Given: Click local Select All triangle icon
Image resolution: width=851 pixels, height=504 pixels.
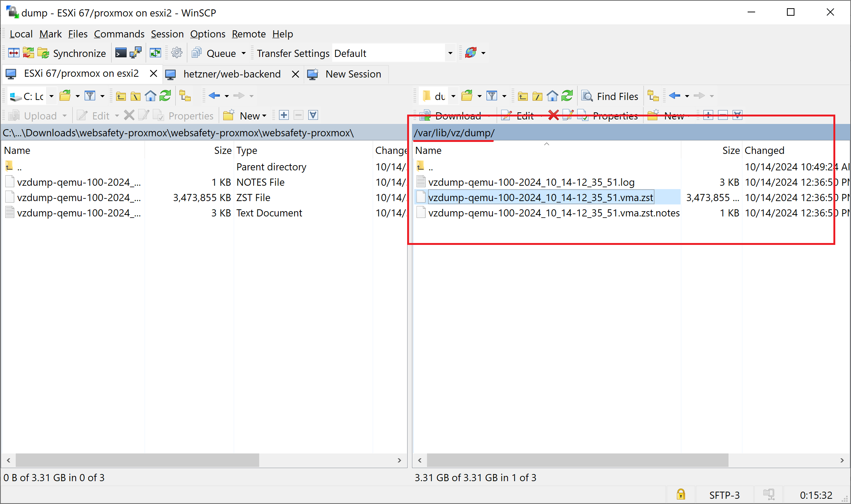Looking at the screenshot, I should tap(313, 115).
